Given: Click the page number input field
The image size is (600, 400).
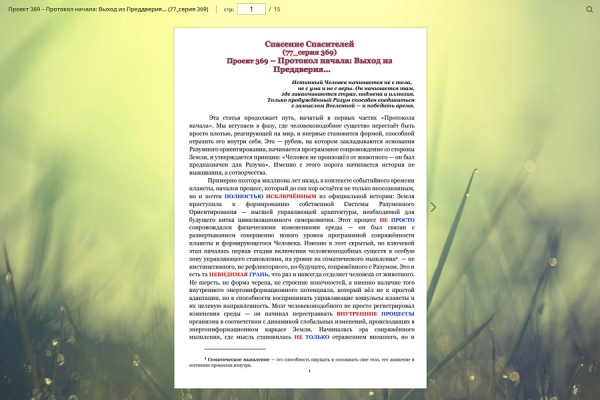Looking at the screenshot, I should (251, 9).
